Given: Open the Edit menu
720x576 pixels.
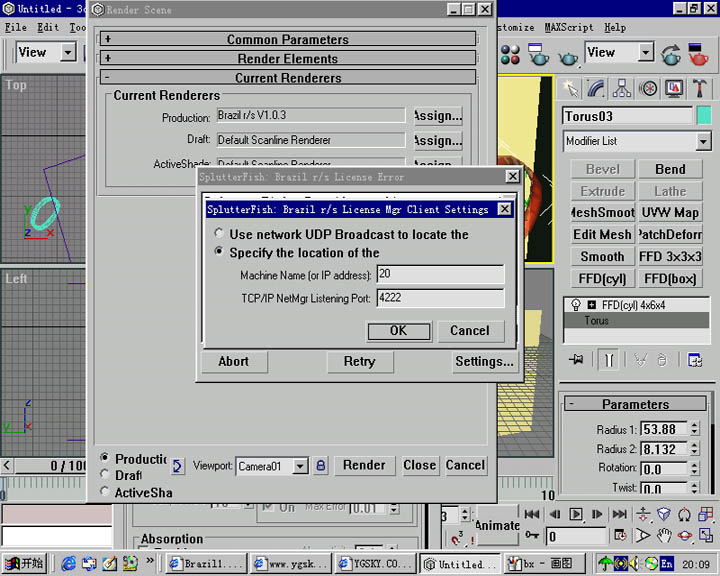Looking at the screenshot, I should [48, 27].
